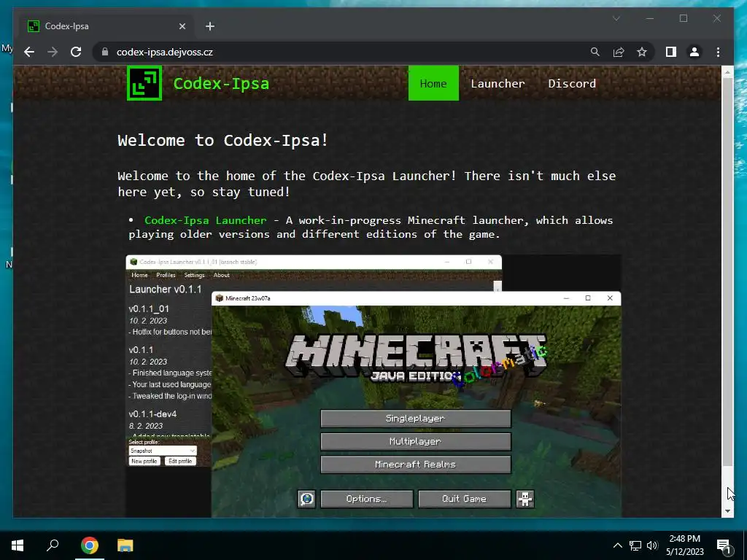Click the padlock site info icon
747x560 pixels.
105,52
